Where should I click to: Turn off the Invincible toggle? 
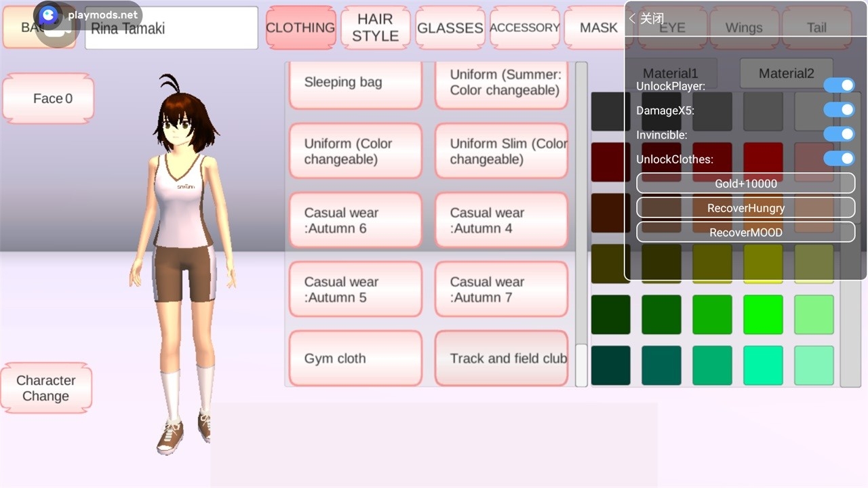pyautogui.click(x=839, y=134)
